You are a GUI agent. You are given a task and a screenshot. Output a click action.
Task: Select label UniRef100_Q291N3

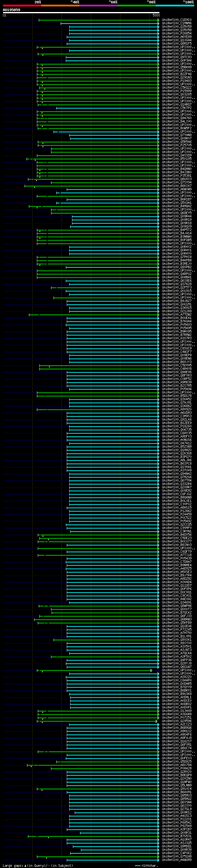[x=176, y=78]
